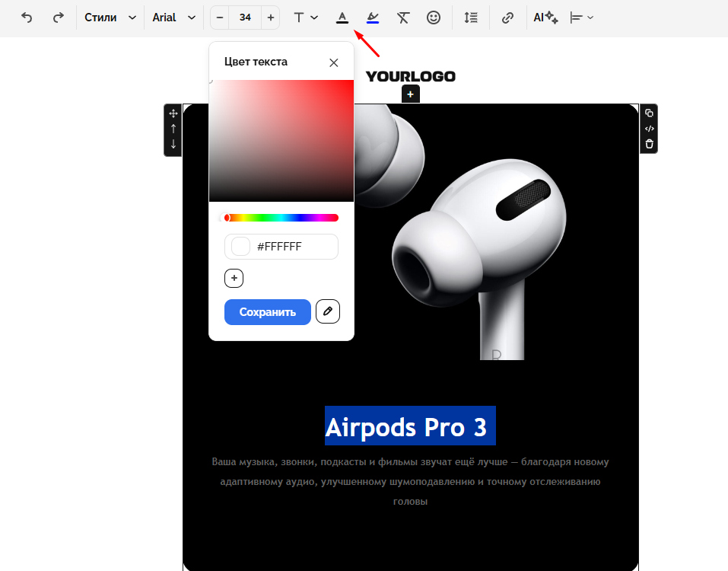Open the text color tool
The image size is (728, 571).
tap(342, 18)
